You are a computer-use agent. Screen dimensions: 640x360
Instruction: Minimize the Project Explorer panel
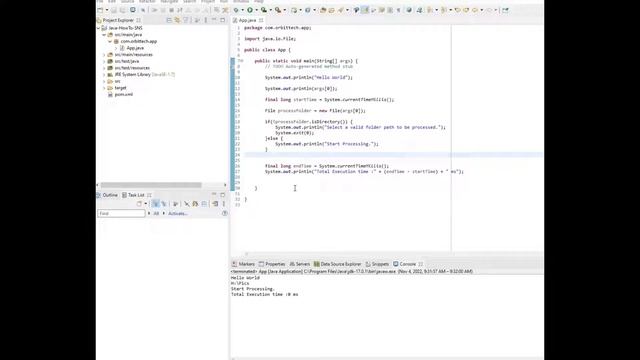[214, 20]
